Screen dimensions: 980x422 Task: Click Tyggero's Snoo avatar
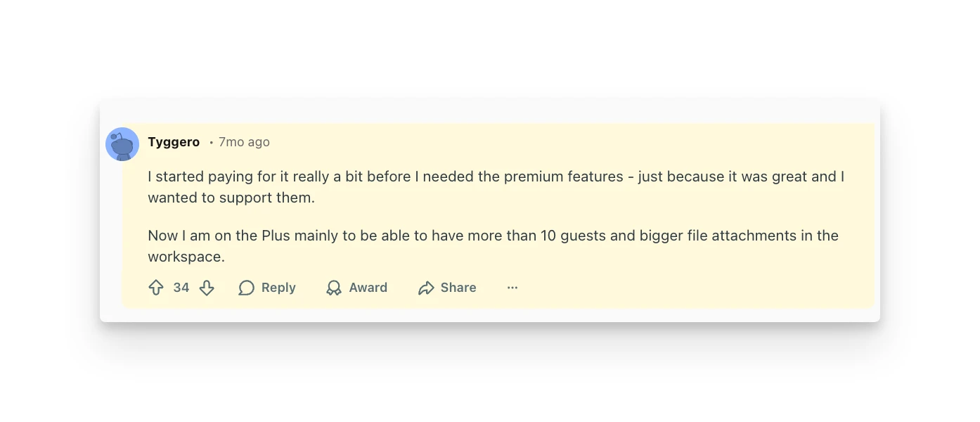pyautogui.click(x=122, y=144)
